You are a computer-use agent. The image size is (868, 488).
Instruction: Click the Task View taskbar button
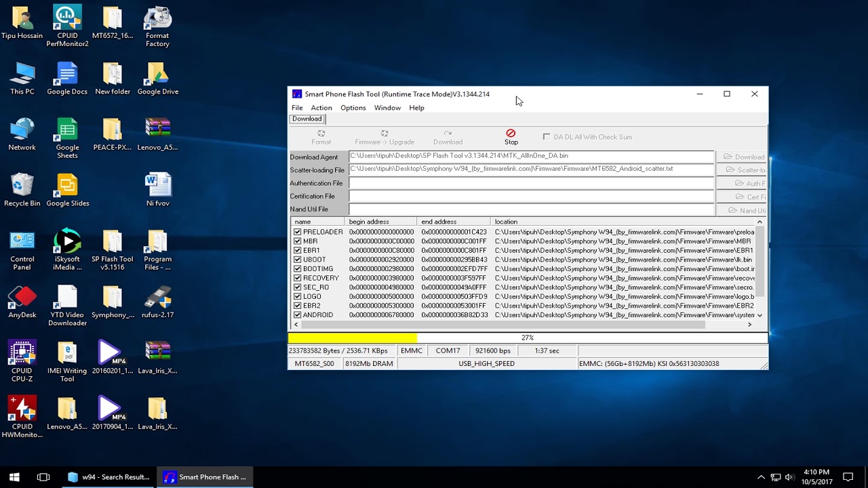43,477
